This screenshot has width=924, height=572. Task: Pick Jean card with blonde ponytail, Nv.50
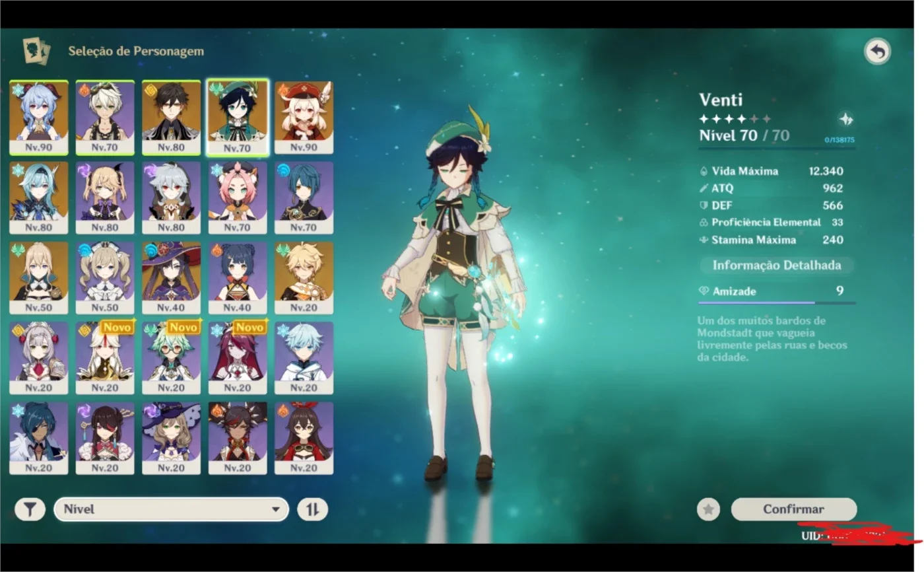point(39,278)
